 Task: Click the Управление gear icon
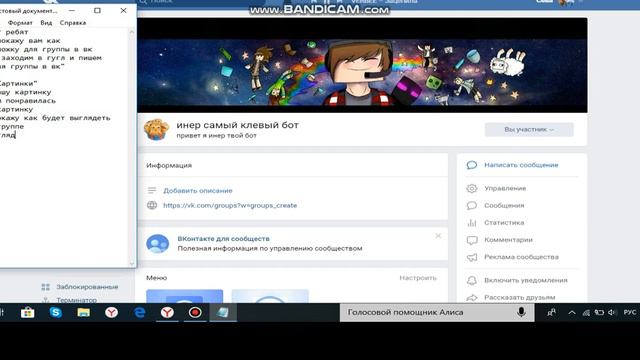point(471,188)
